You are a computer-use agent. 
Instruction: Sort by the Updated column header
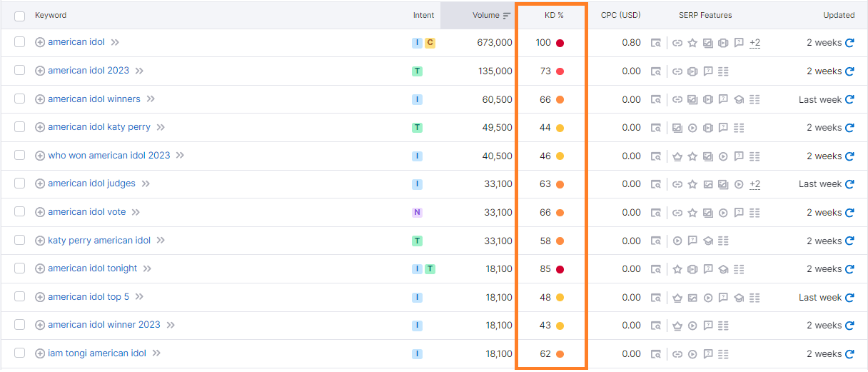click(839, 15)
